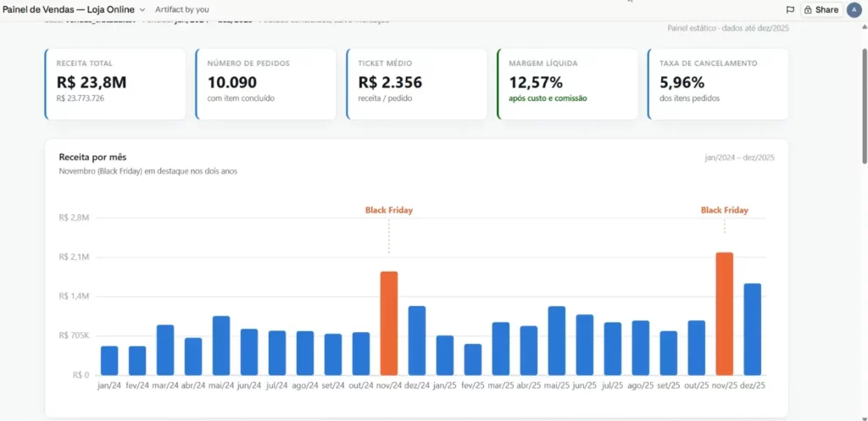868x421 pixels.
Task: Click the Ticket Médio card
Action: click(417, 84)
